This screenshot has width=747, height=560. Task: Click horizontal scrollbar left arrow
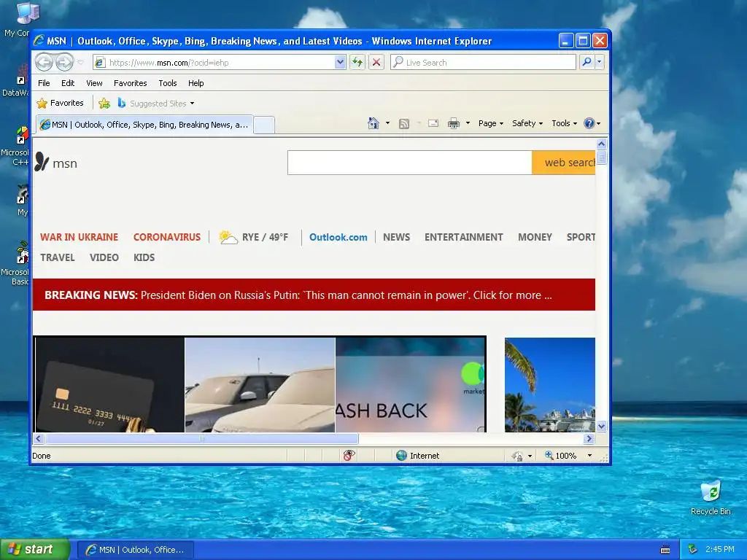39,438
